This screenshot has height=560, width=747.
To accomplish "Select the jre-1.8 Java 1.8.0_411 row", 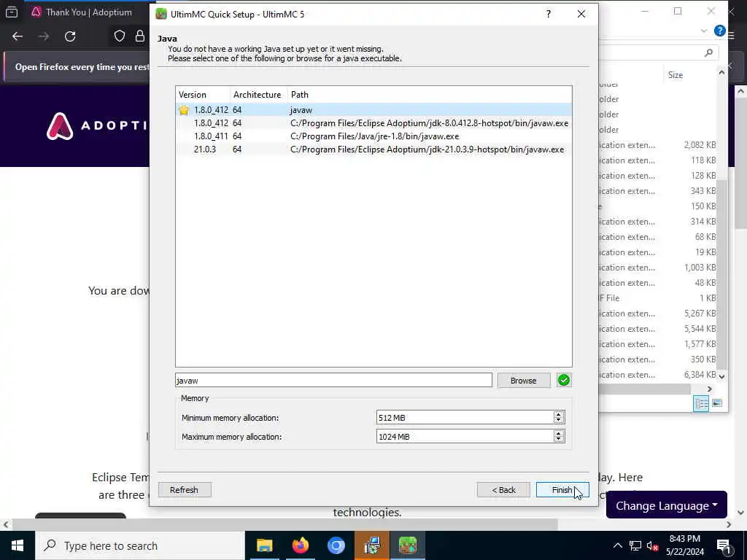I will pos(374,136).
